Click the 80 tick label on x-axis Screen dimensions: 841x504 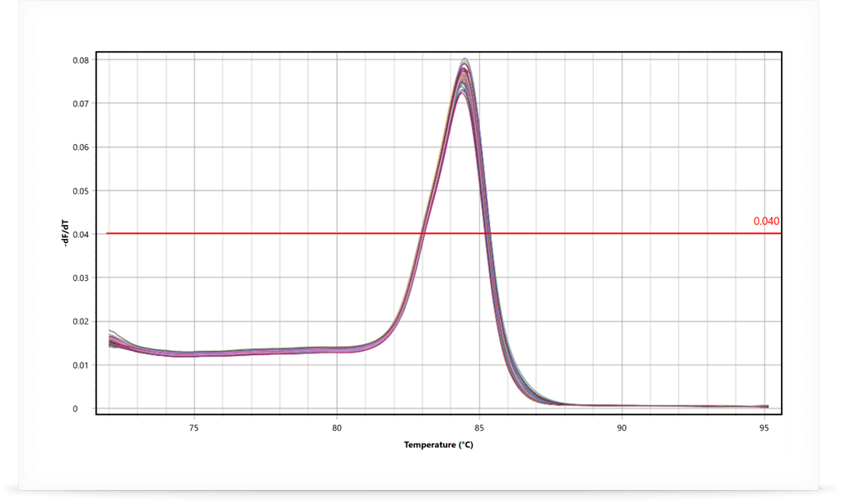(336, 428)
